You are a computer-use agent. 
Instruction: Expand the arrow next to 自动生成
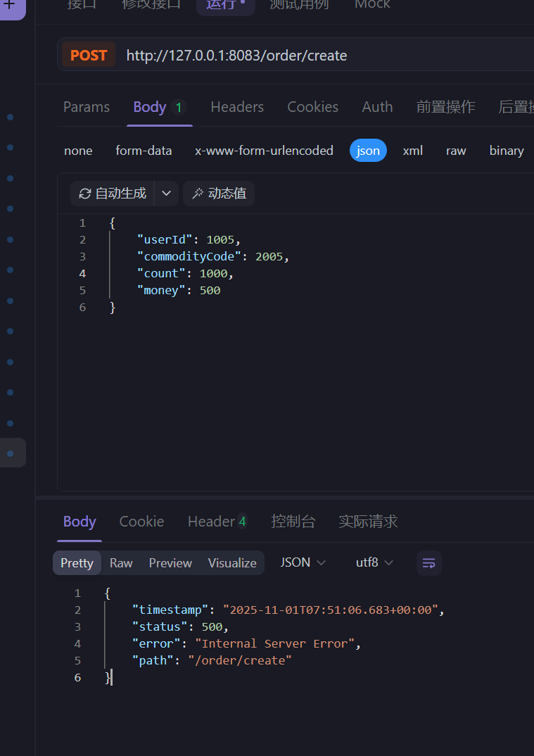click(x=166, y=194)
